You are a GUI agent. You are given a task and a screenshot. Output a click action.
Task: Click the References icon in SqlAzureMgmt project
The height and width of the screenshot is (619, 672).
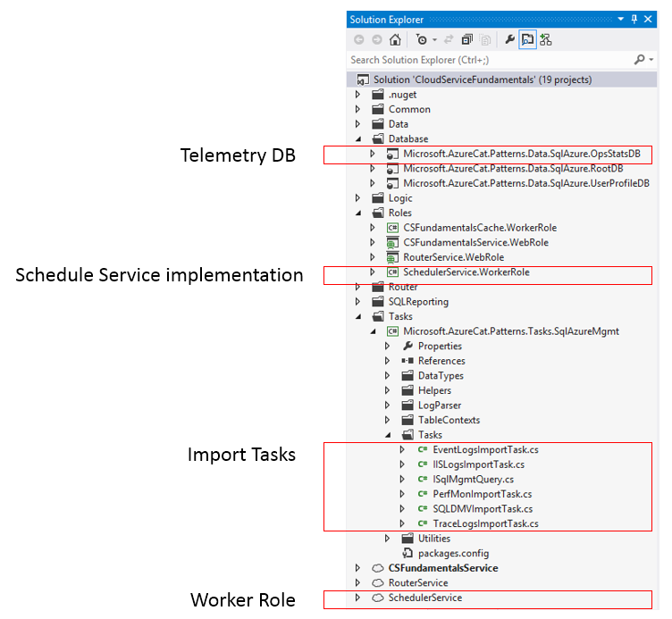coord(407,361)
